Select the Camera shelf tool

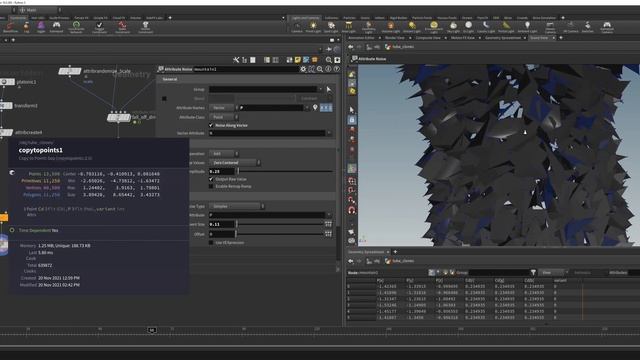tap(297, 27)
